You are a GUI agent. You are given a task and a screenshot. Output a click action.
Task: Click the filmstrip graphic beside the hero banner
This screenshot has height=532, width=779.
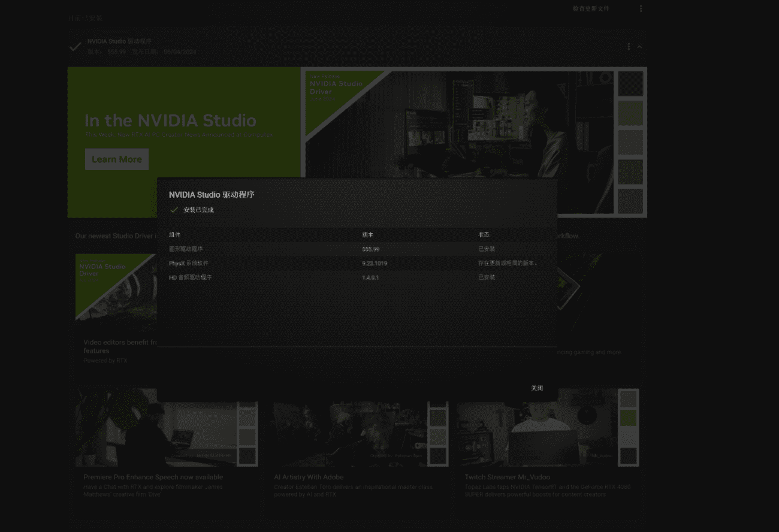[x=630, y=142]
